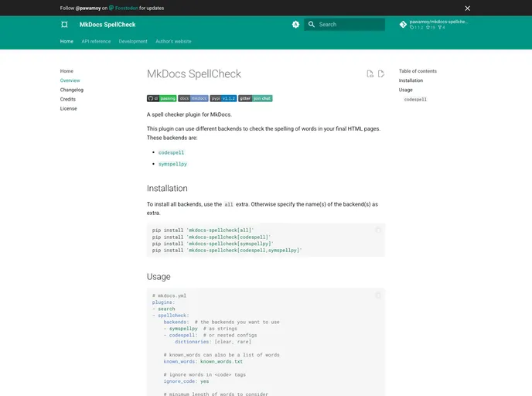Click the inline 'all' code word
Screen dimensions: 532x396
[x=229, y=205]
